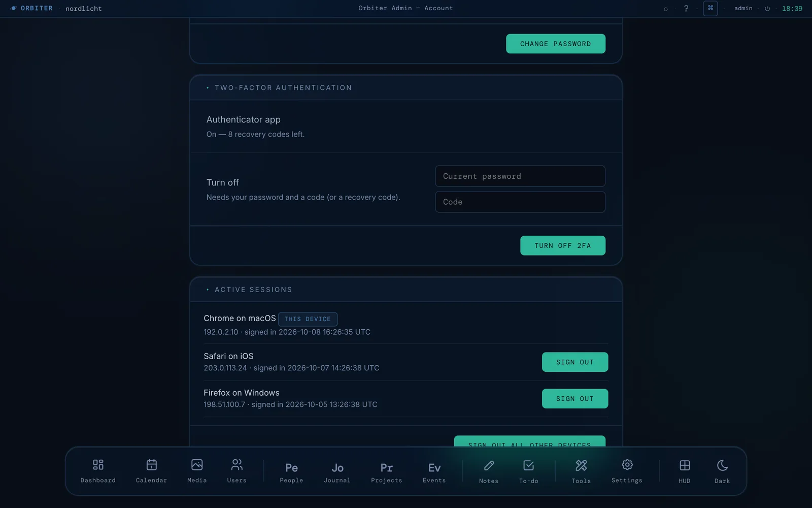812x508 pixels.
Task: Click the power logout icon
Action: [x=767, y=9]
